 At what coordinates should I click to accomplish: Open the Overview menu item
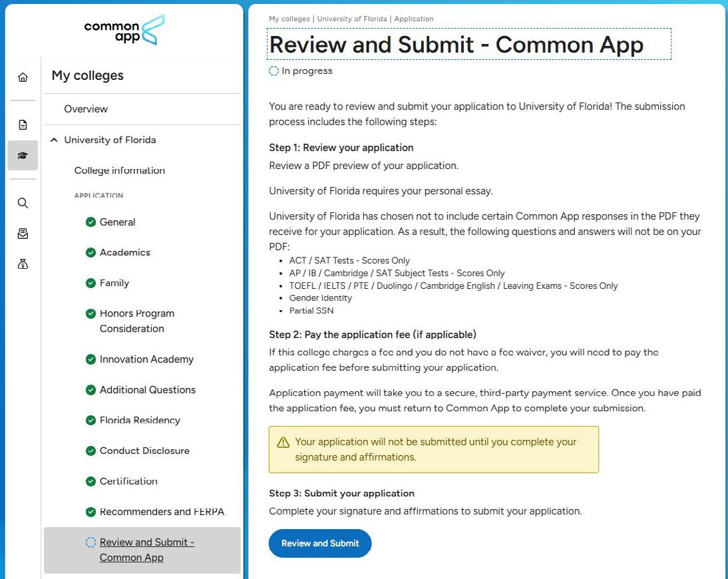pyautogui.click(x=86, y=109)
